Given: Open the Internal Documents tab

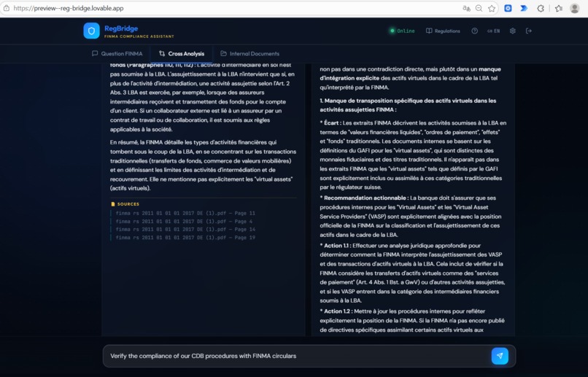Looking at the screenshot, I should coord(249,53).
